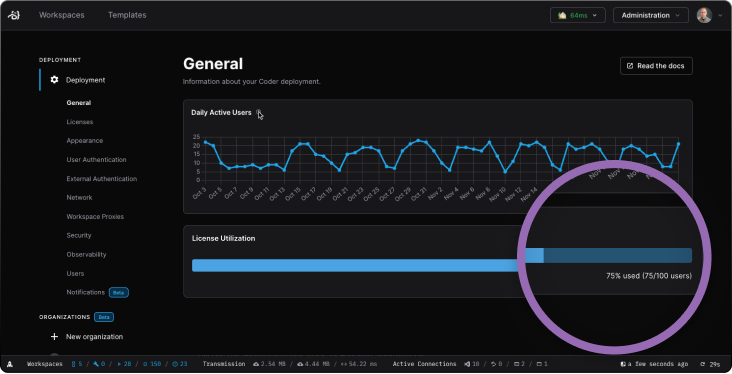
Task: Click the window icon showing 1
Action: 539,364
